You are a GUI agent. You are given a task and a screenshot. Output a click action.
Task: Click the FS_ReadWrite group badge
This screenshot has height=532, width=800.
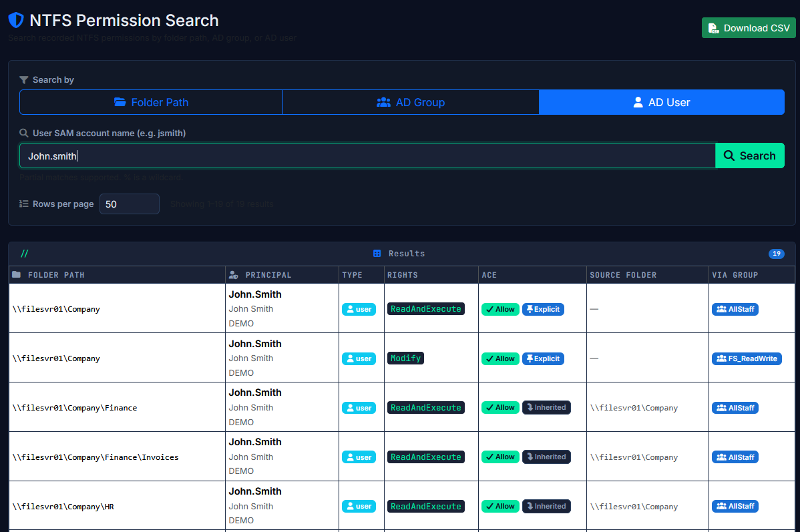[747, 358]
